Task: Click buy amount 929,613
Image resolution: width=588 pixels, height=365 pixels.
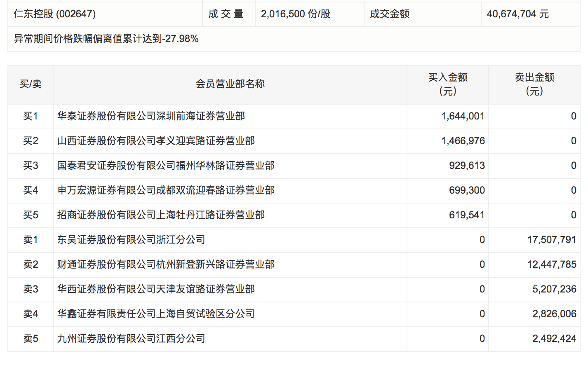Action: point(467,166)
